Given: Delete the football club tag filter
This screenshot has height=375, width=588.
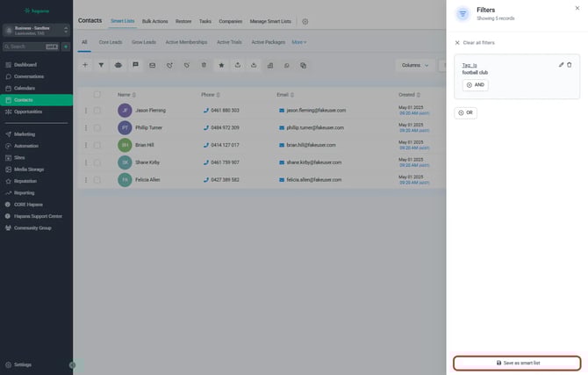Looking at the screenshot, I should (570, 65).
